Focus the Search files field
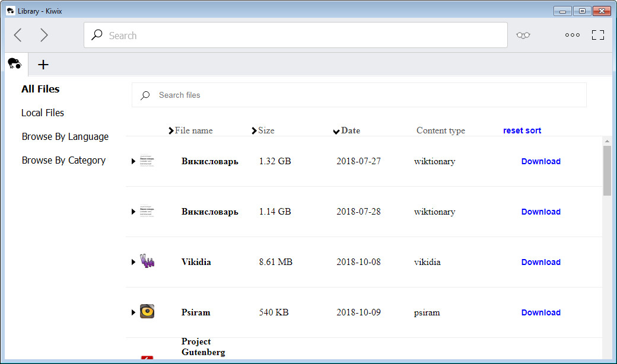617x364 pixels. [359, 95]
